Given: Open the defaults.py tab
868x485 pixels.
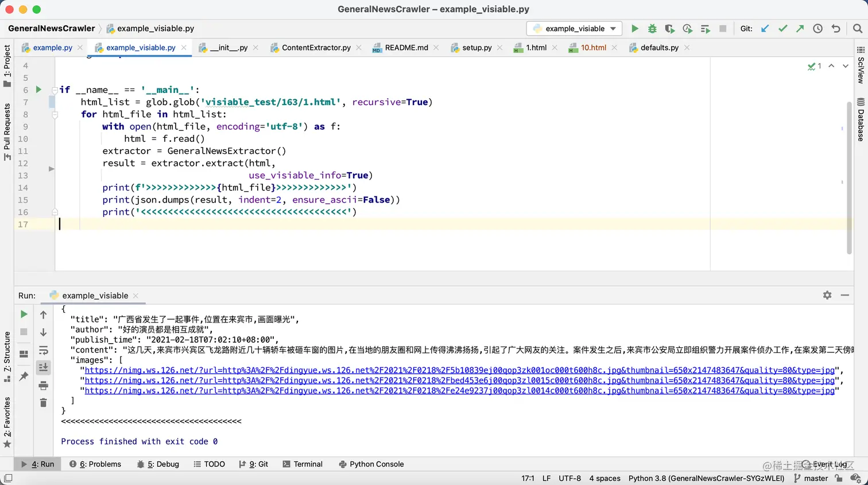Looking at the screenshot, I should pos(659,48).
